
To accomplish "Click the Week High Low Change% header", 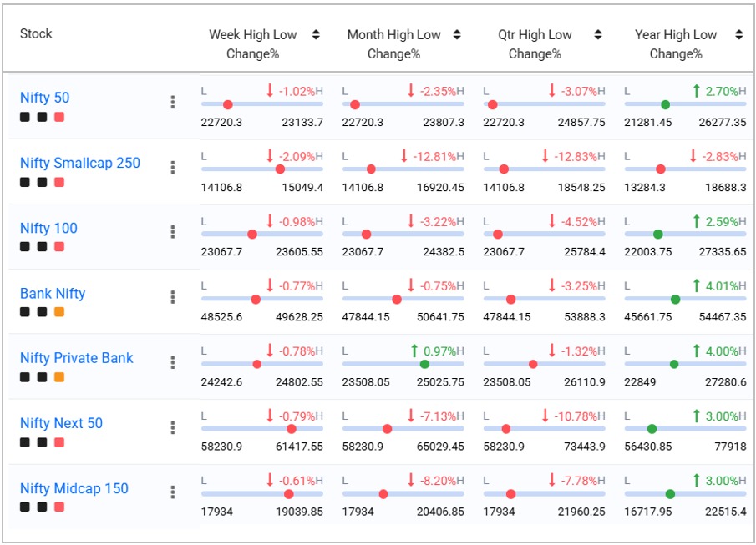I will coord(252,44).
